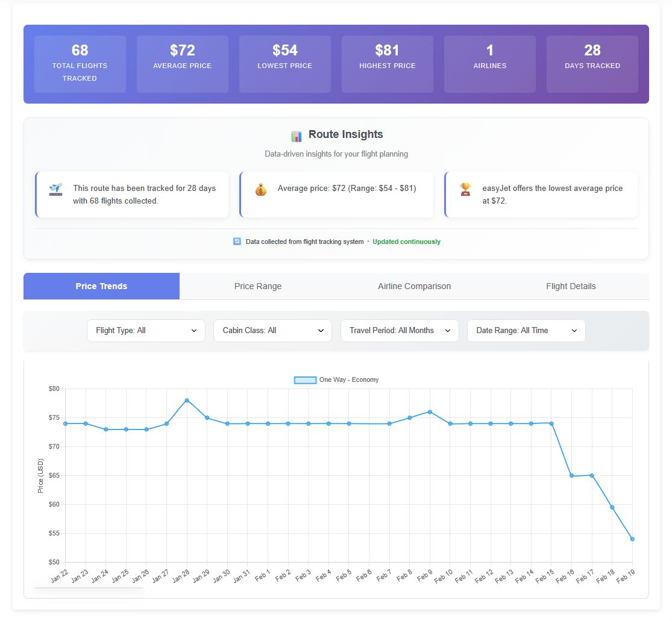Image resolution: width=672 pixels, height=621 pixels.
Task: Open the Airline Comparison tab
Action: tap(414, 286)
